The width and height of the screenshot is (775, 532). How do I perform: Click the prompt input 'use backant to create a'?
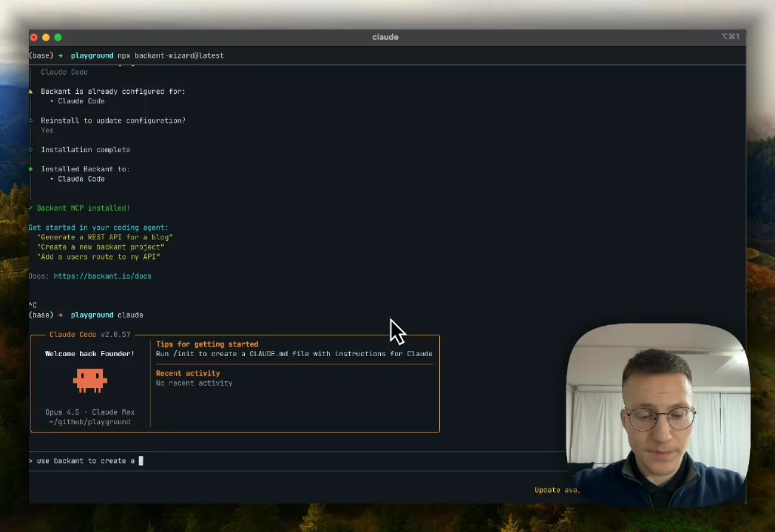(x=297, y=461)
